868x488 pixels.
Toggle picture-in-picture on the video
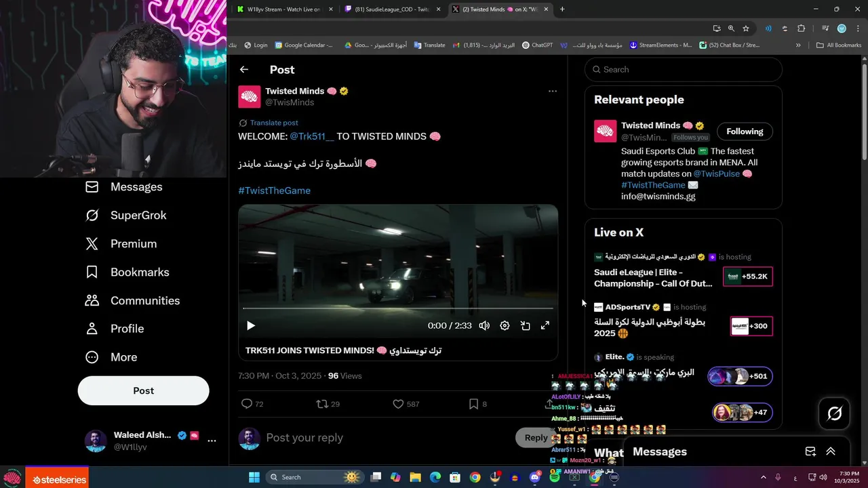(525, 325)
